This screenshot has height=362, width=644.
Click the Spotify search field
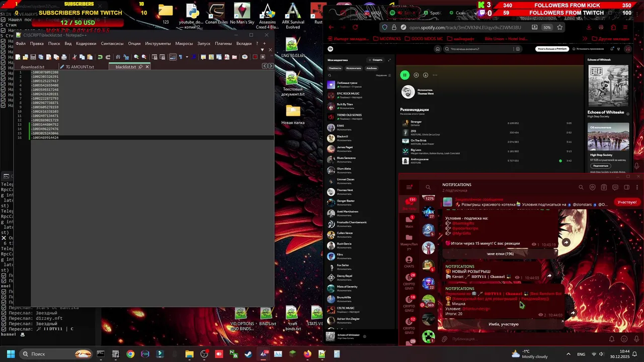coord(482,49)
